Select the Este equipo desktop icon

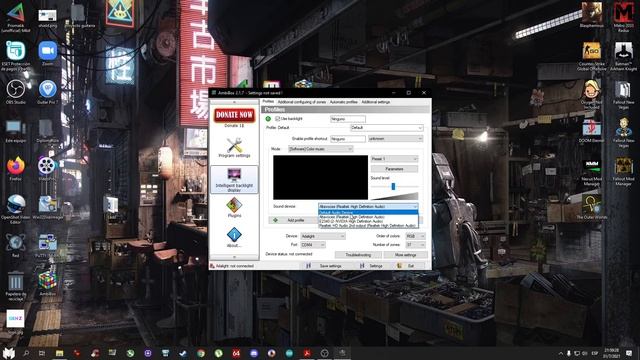pyautogui.click(x=16, y=130)
